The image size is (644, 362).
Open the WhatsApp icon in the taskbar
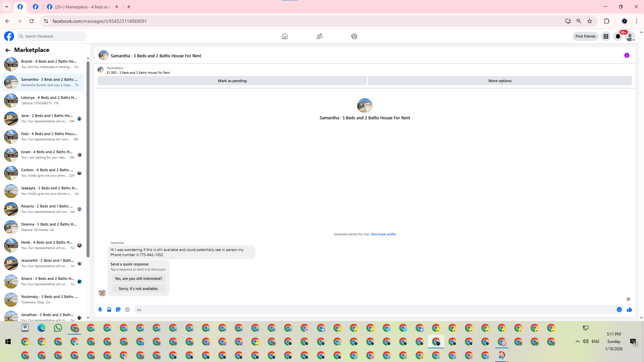click(x=58, y=328)
